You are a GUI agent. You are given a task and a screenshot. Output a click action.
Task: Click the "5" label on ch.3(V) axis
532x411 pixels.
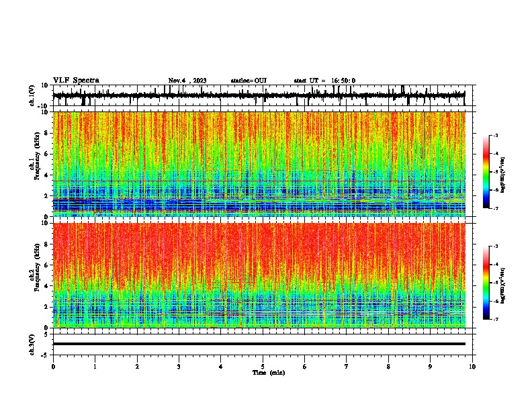pos(46,334)
